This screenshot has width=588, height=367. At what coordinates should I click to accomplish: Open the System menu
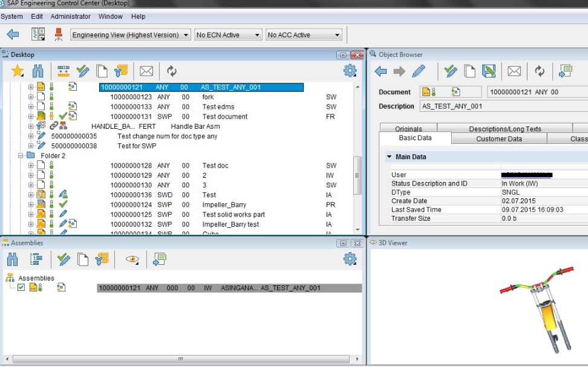11,16
